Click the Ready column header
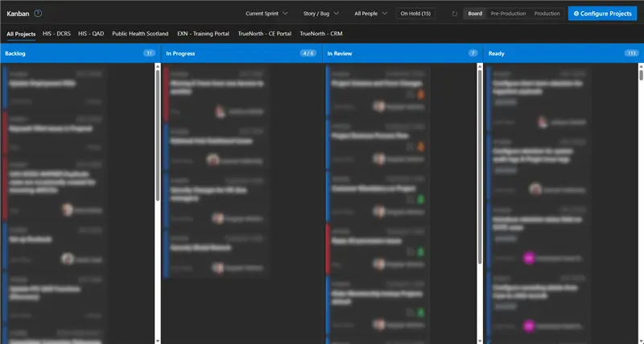644x344 pixels. point(564,53)
